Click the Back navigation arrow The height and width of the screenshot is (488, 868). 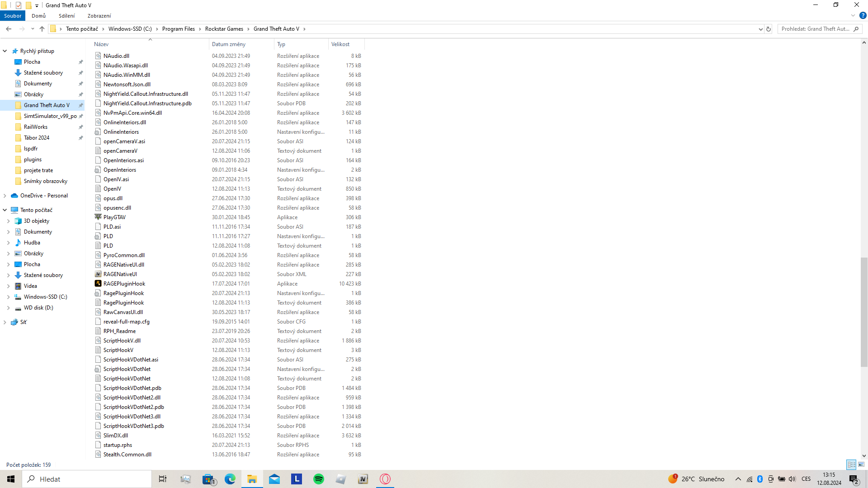tap(9, 29)
